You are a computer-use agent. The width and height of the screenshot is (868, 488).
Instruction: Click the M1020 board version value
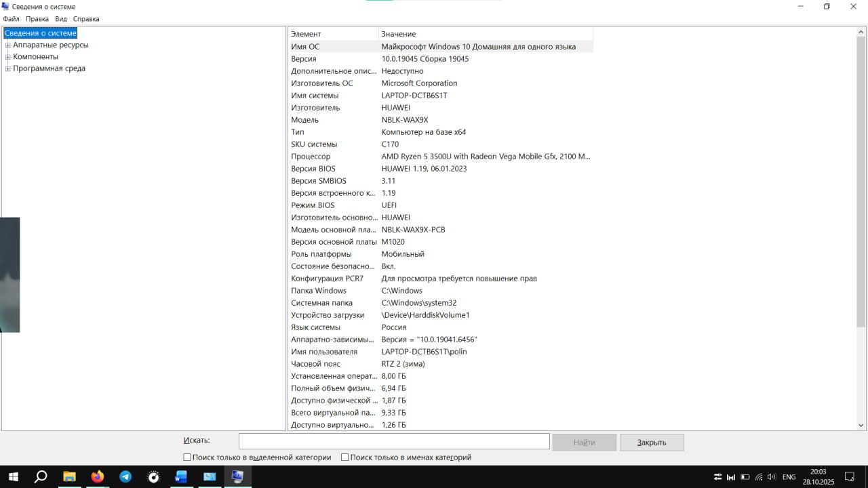click(393, 242)
